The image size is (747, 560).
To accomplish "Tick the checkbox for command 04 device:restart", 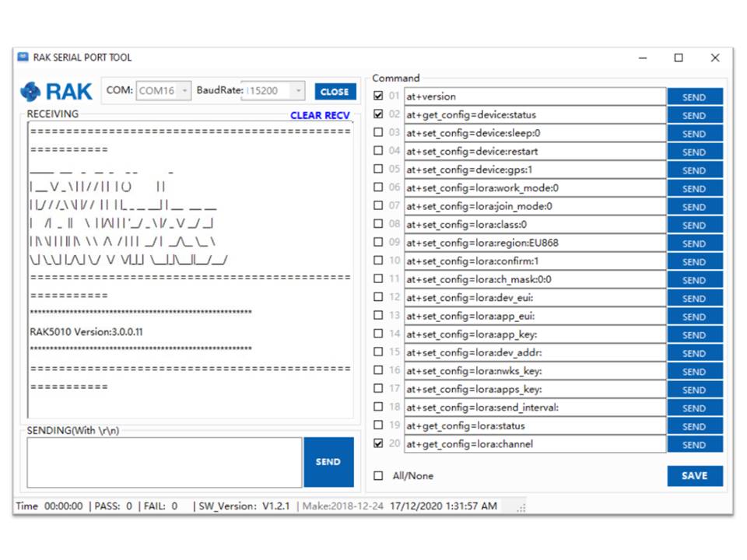I will click(x=378, y=150).
